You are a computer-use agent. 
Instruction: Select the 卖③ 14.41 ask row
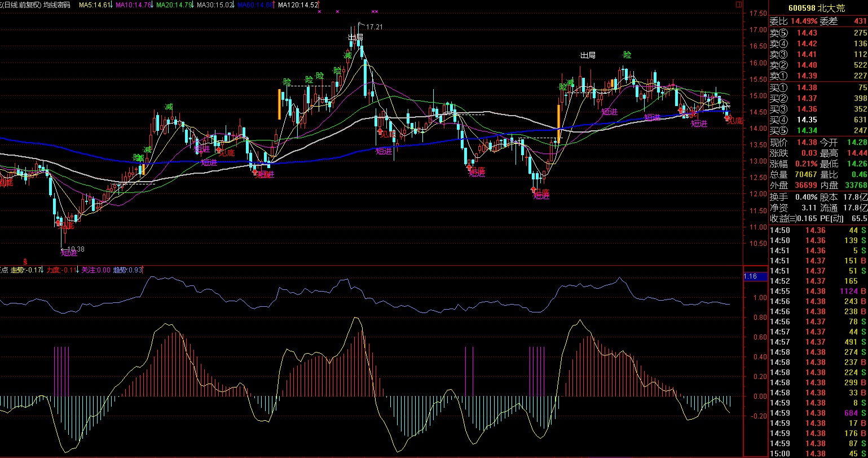[818, 54]
